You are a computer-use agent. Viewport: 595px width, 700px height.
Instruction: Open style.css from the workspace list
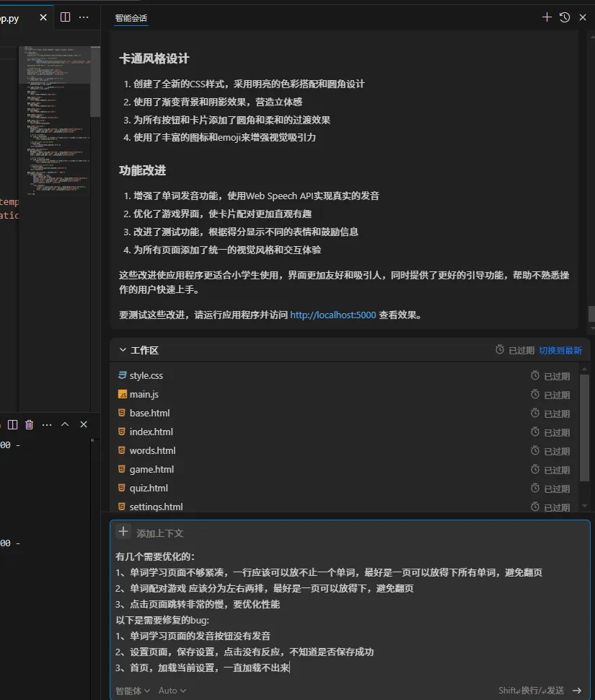[x=146, y=375]
